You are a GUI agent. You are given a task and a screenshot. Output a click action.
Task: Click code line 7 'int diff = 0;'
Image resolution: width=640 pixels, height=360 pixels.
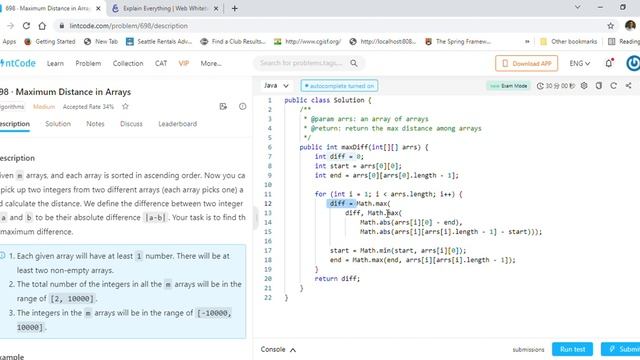339,156
